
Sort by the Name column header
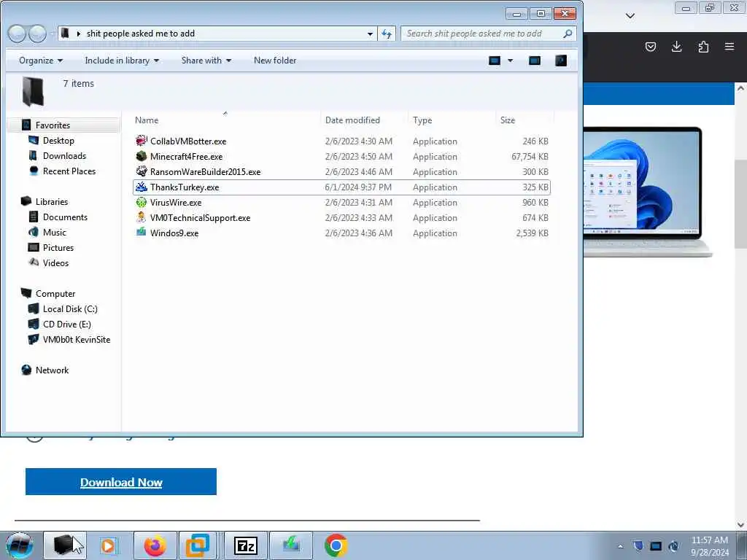point(146,120)
